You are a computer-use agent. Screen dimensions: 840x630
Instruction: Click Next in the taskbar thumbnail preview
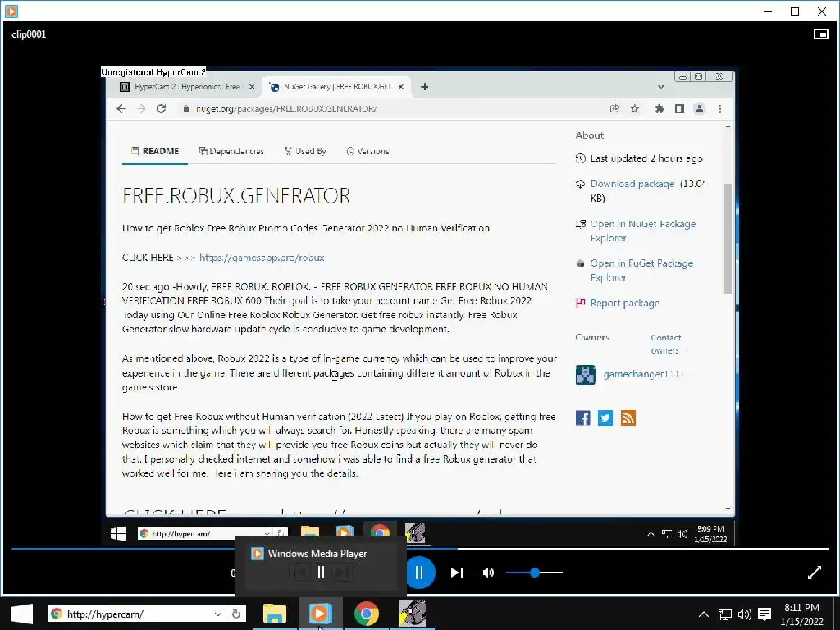coord(340,573)
